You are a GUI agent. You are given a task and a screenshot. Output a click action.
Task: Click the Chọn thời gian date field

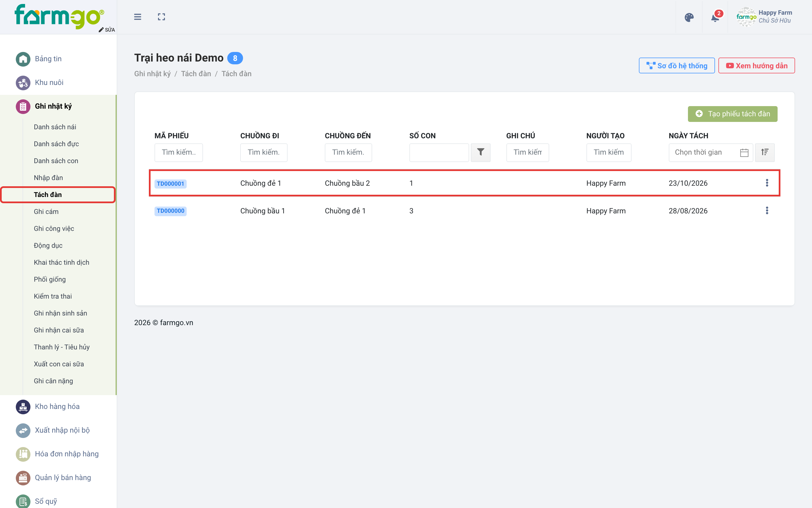pyautogui.click(x=711, y=152)
